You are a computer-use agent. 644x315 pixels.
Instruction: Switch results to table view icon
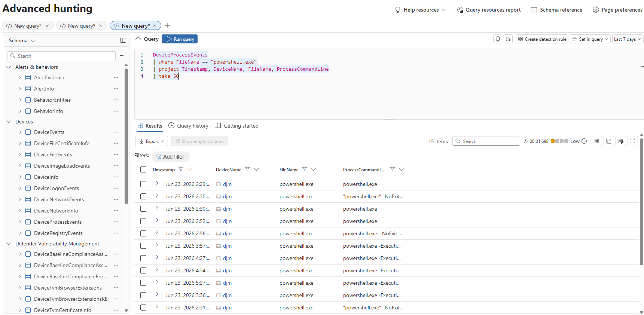[x=597, y=141]
